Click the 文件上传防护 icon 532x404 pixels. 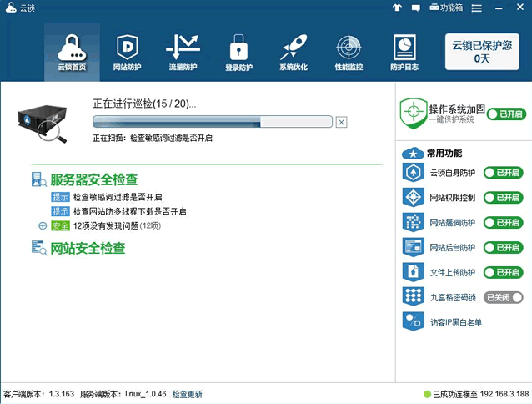pos(414,272)
